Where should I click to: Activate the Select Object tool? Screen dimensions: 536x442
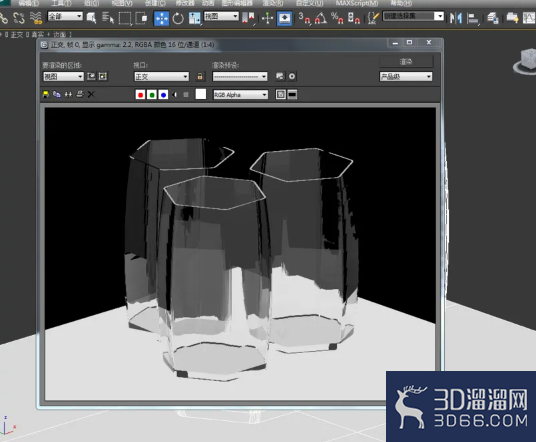pyautogui.click(x=91, y=17)
